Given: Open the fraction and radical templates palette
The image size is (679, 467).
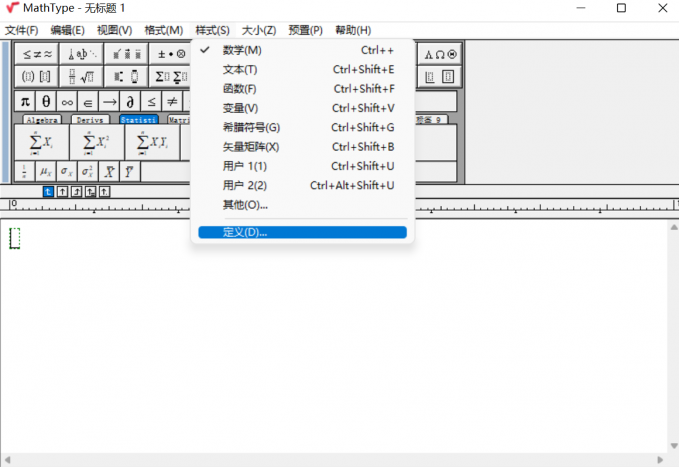Looking at the screenshot, I should (81, 77).
